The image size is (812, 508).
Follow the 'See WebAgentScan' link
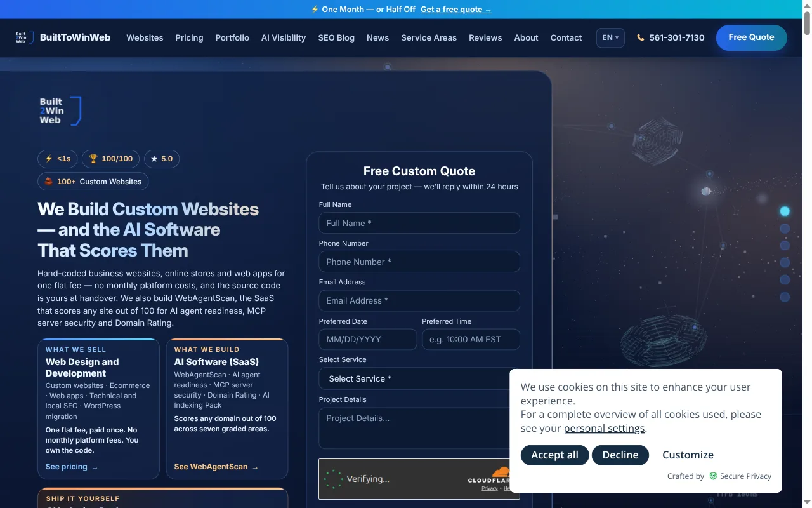point(216,467)
